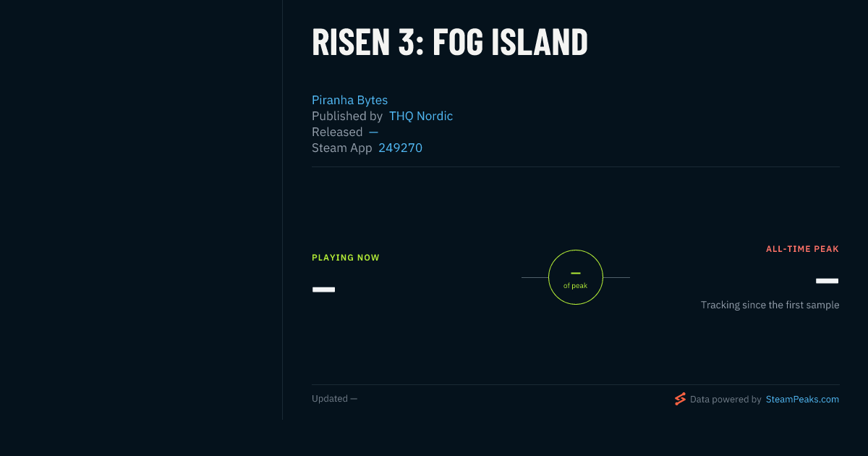The width and height of the screenshot is (868, 456).
Task: Click the 'of peak' circular gauge
Action: pyautogui.click(x=576, y=277)
